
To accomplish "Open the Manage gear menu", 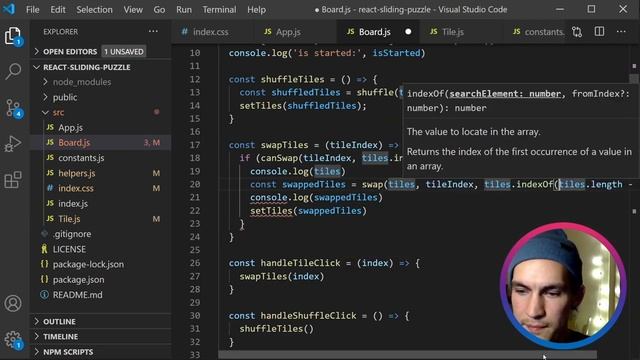I will tap(13, 340).
